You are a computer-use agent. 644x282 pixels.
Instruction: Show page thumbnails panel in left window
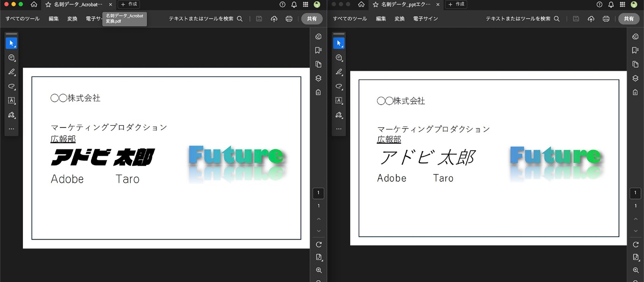pyautogui.click(x=318, y=64)
